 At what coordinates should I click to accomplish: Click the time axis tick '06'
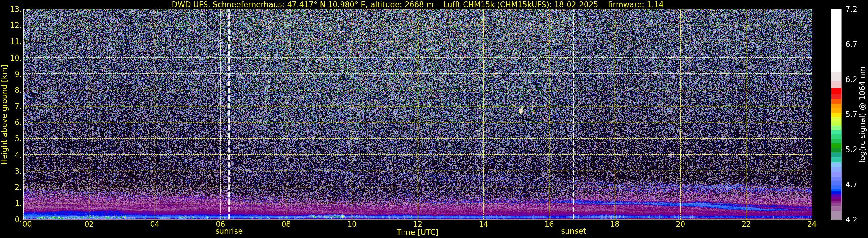(220, 224)
